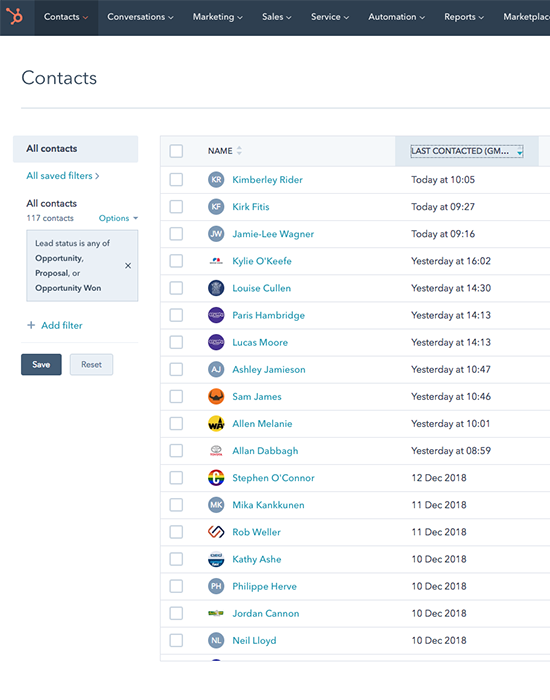Click the HubSpot sprocket logo
550x700 pixels.
15,17
